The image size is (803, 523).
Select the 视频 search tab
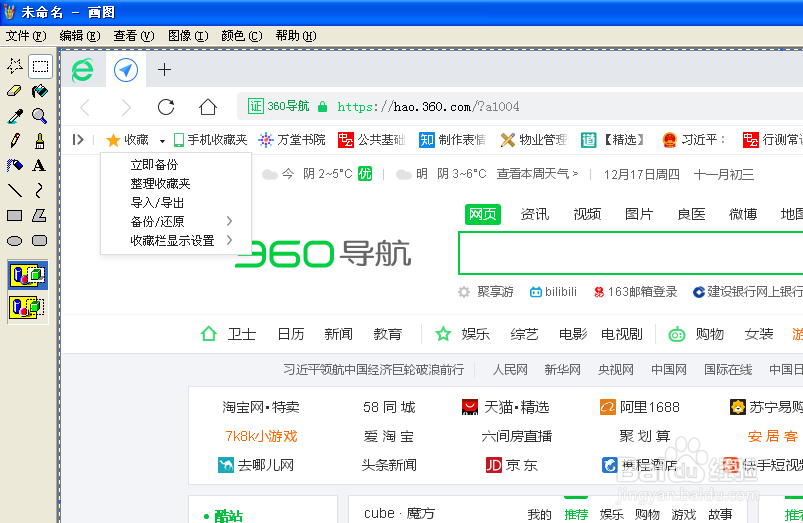click(x=587, y=214)
